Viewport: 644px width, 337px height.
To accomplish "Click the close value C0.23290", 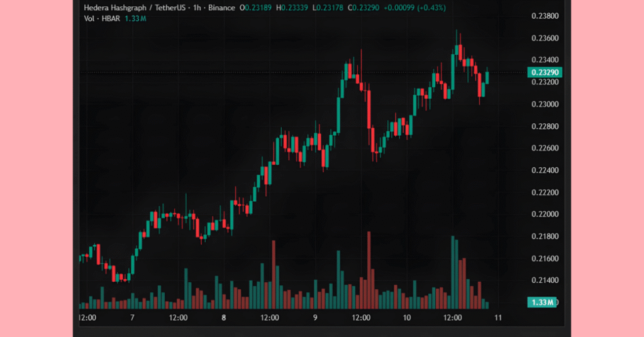I will click(363, 8).
